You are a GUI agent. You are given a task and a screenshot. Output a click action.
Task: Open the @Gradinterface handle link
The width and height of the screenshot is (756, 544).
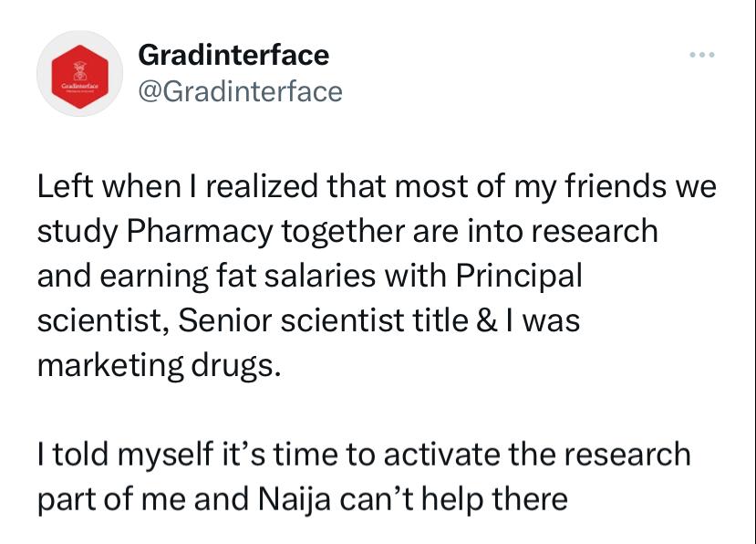(240, 91)
